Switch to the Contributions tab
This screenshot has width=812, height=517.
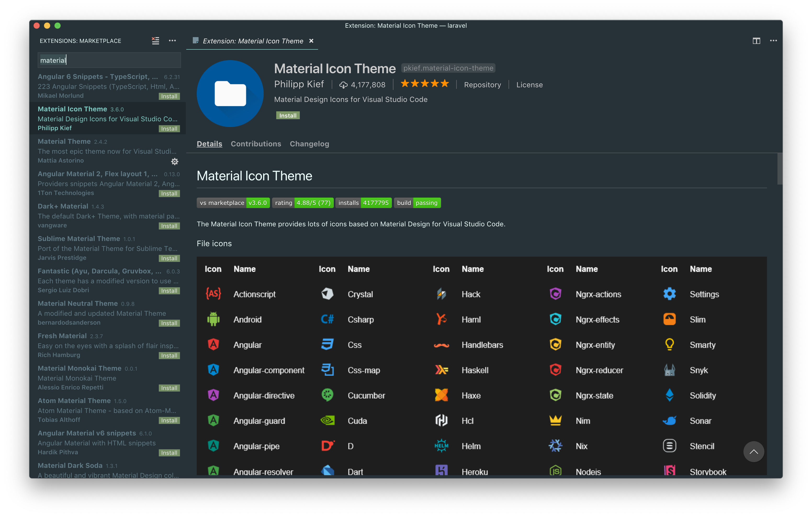256,144
